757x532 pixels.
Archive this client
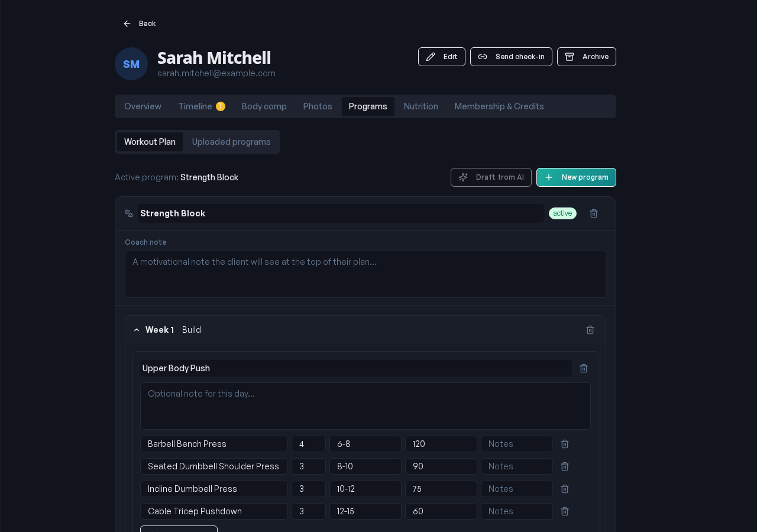(587, 57)
